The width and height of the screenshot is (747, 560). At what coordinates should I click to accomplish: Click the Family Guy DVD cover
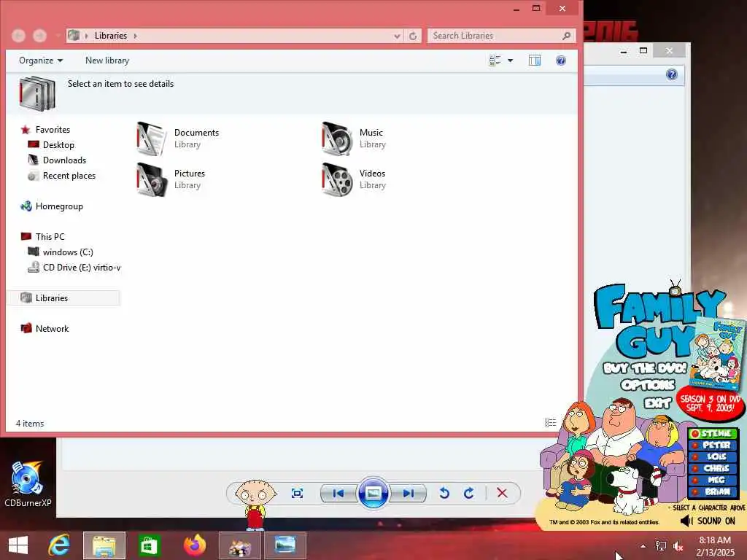coord(718,354)
